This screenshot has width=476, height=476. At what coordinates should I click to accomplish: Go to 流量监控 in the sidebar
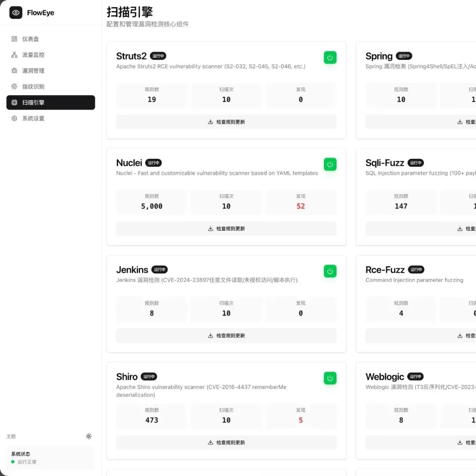(x=50, y=55)
